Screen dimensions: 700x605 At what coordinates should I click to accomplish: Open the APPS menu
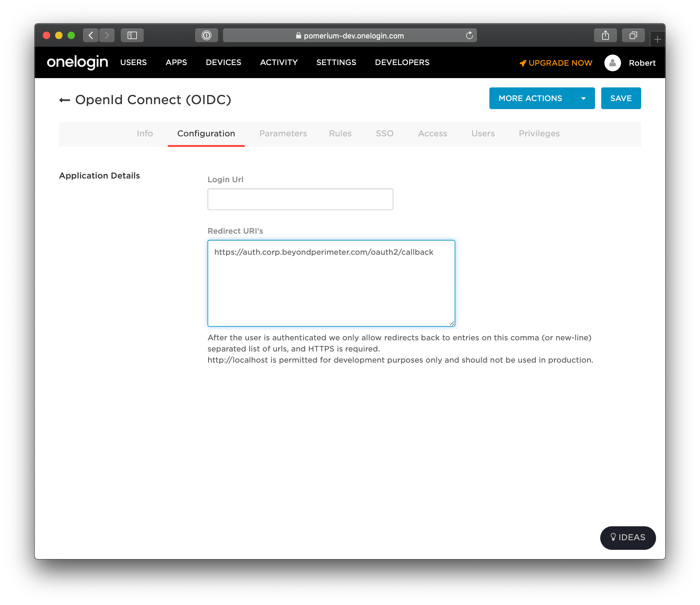[x=176, y=63]
